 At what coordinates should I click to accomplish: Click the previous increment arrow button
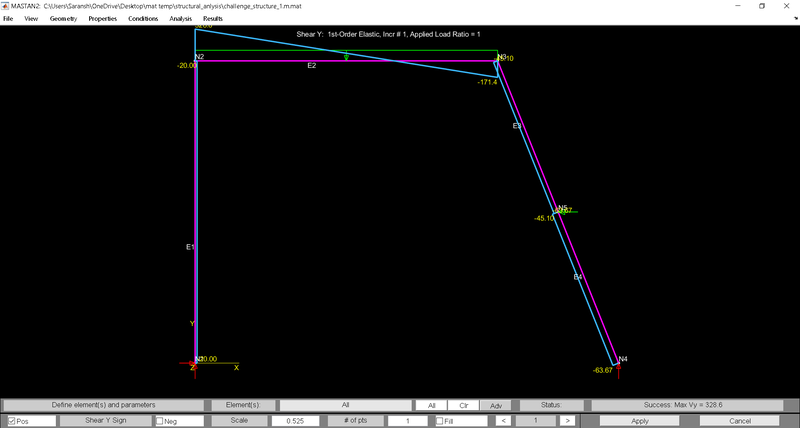point(505,421)
